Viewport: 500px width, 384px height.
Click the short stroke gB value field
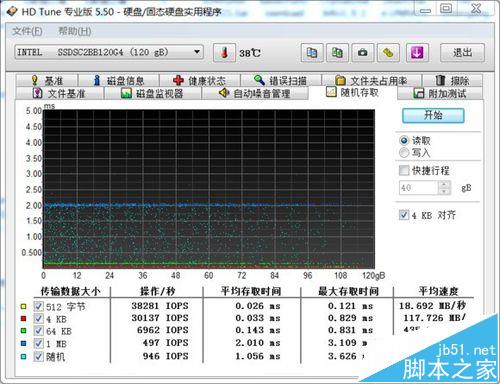(419, 188)
